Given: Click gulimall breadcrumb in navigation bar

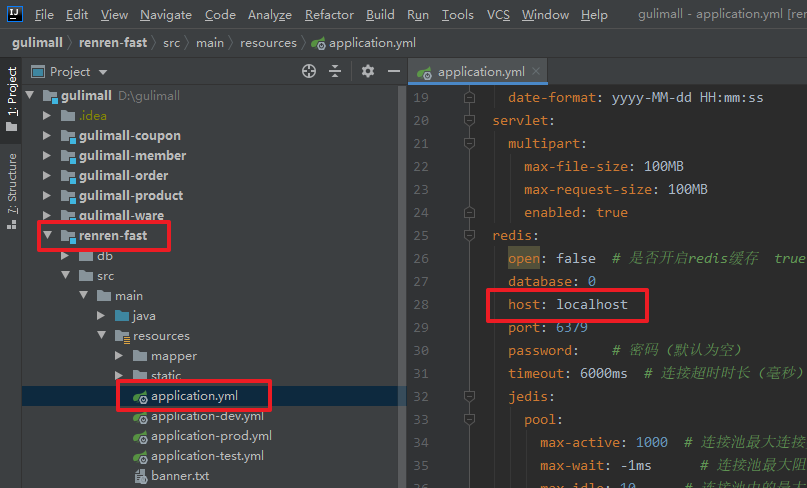Looking at the screenshot, I should [x=37, y=43].
